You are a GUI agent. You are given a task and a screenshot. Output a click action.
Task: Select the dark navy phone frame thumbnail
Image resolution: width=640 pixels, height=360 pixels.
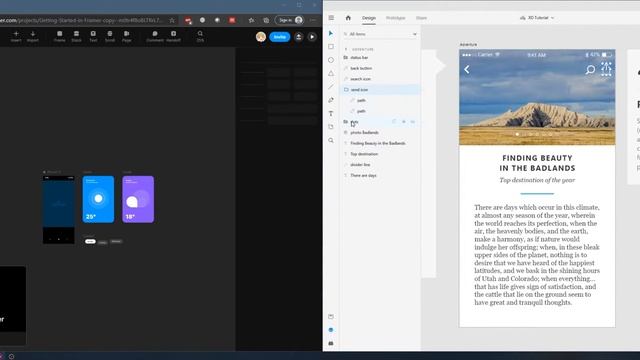59,210
